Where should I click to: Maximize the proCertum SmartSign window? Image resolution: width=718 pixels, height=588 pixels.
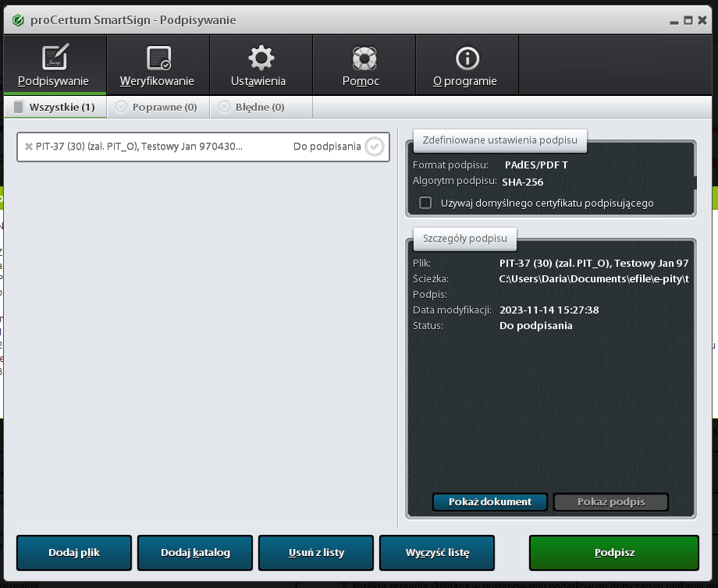click(x=688, y=20)
